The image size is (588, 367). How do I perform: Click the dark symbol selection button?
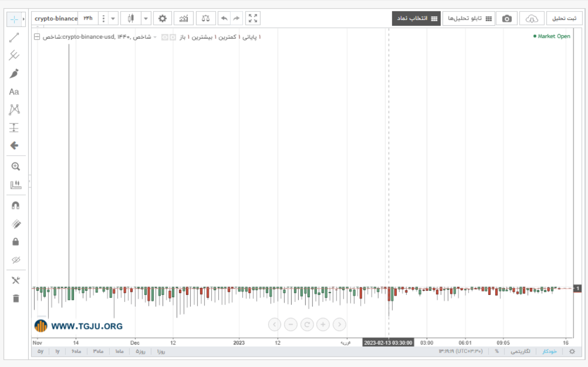(x=416, y=18)
